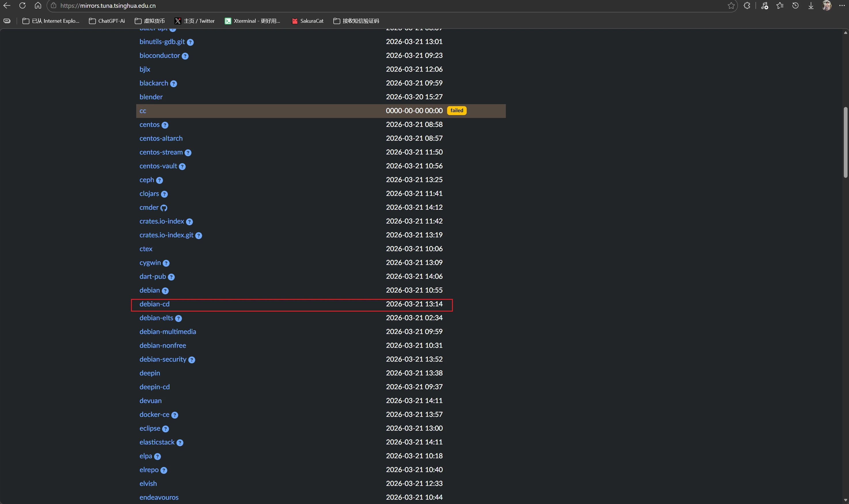This screenshot has height=504, width=849.
Task: Open the browser Settings and more menu
Action: [842, 6]
